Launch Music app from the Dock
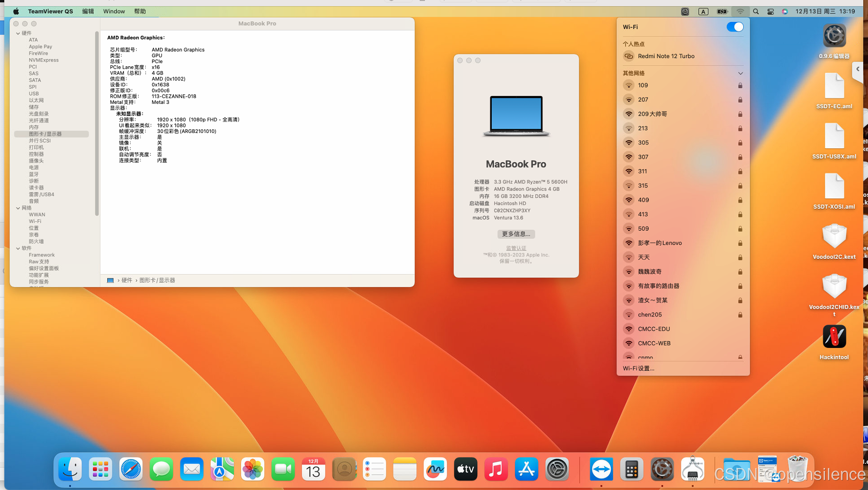The width and height of the screenshot is (868, 490). point(496,470)
